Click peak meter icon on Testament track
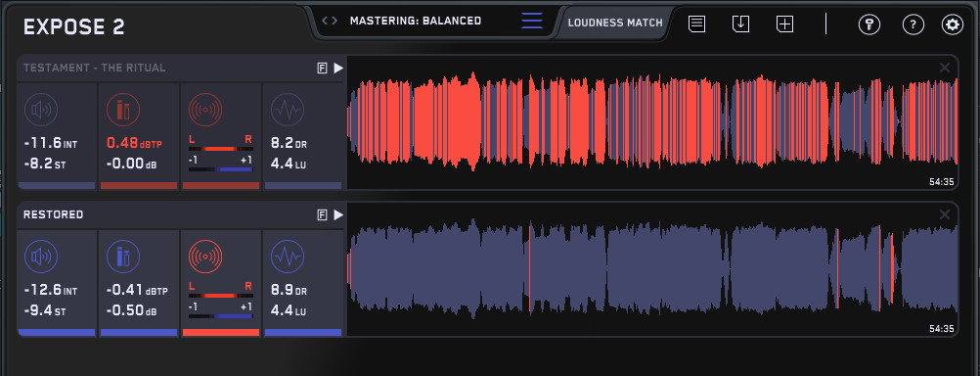980x376 pixels. 123,110
